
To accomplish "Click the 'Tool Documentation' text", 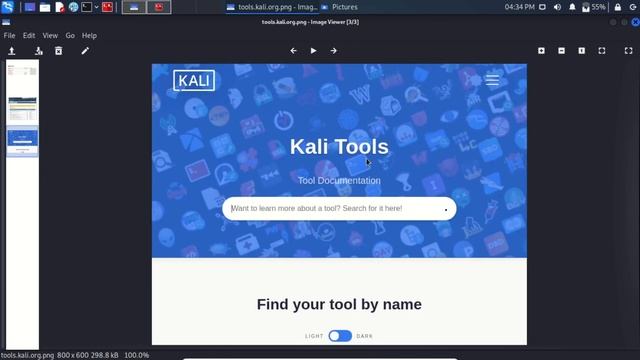I will click(x=339, y=180).
